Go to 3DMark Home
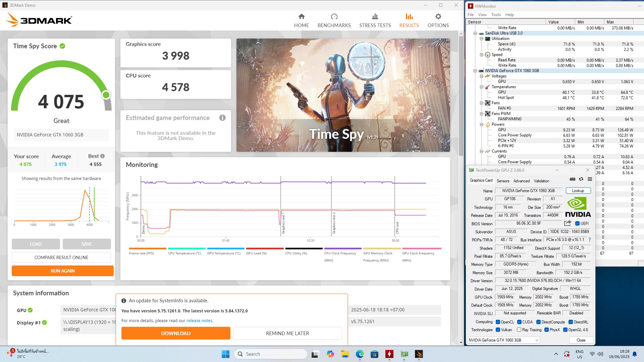The image size is (644, 362). (x=301, y=20)
